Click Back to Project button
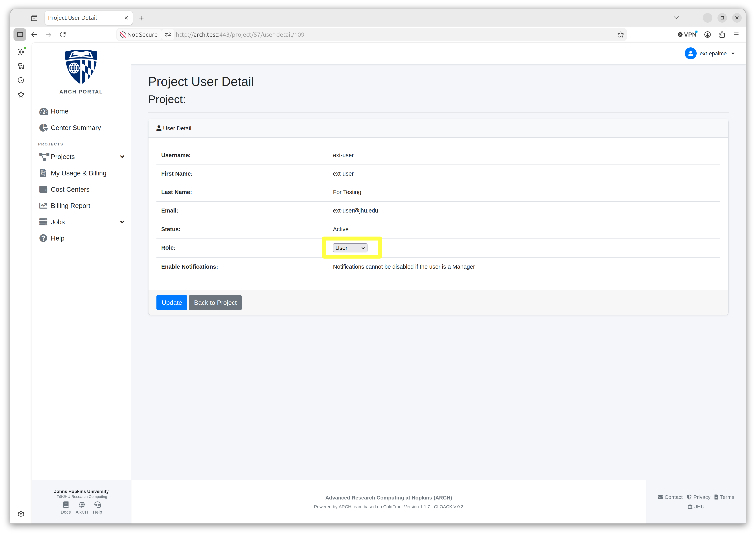 [x=215, y=302]
